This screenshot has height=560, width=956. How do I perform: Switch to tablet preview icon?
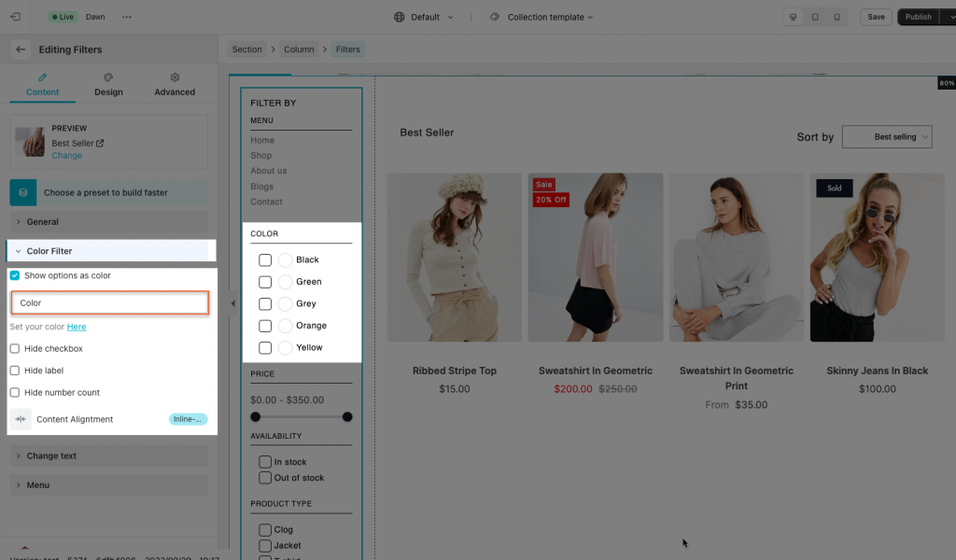(x=815, y=17)
